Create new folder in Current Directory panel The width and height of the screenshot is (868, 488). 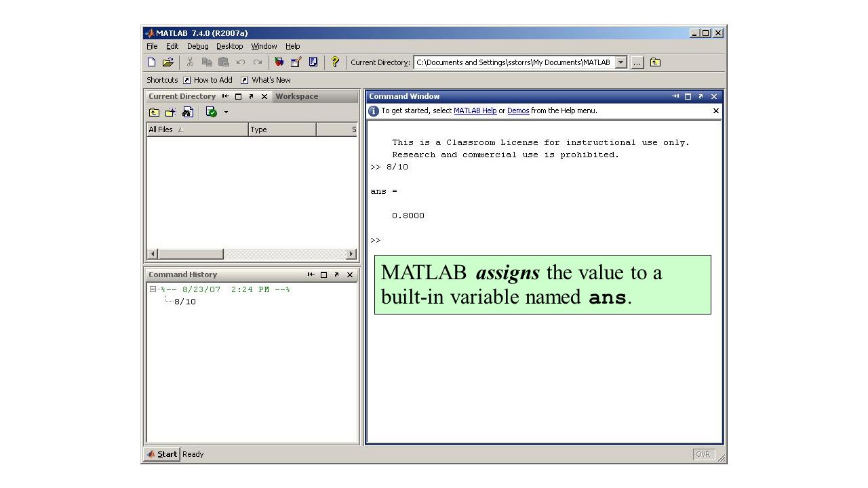171,112
